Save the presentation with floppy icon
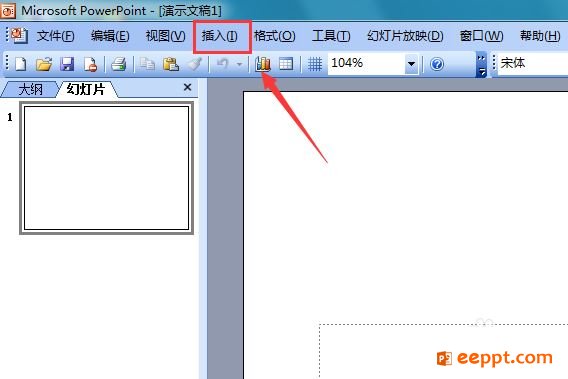The width and height of the screenshot is (568, 379). pos(67,64)
